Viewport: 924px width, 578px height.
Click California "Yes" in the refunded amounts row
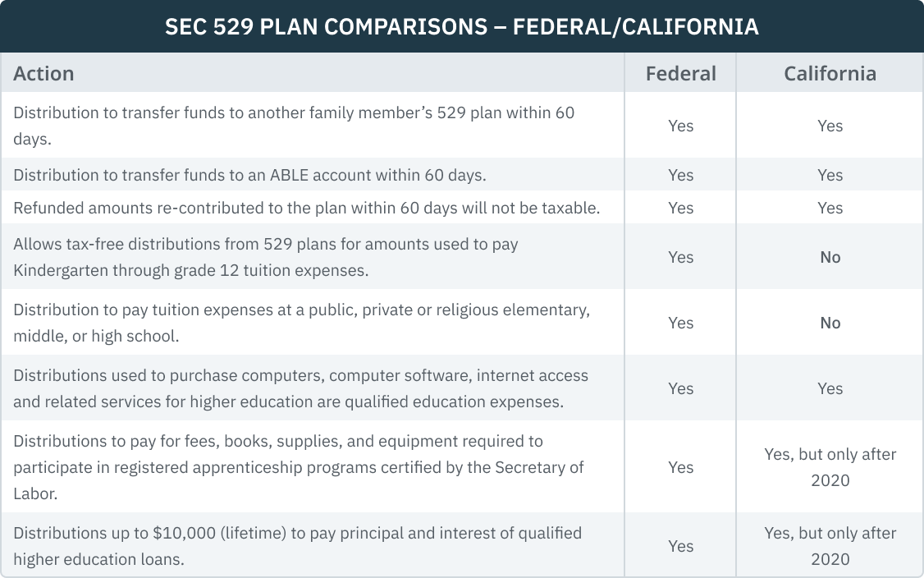tap(830, 208)
